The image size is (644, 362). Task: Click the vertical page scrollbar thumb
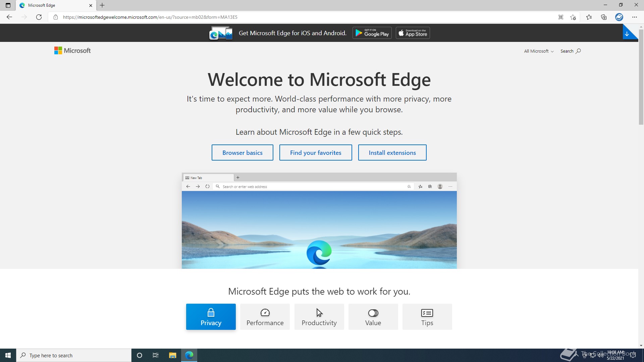pyautogui.click(x=641, y=77)
